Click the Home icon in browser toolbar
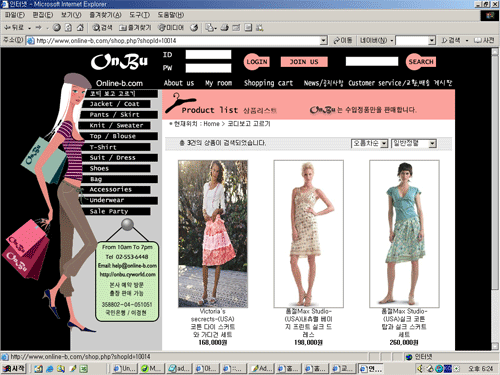 coord(80,28)
